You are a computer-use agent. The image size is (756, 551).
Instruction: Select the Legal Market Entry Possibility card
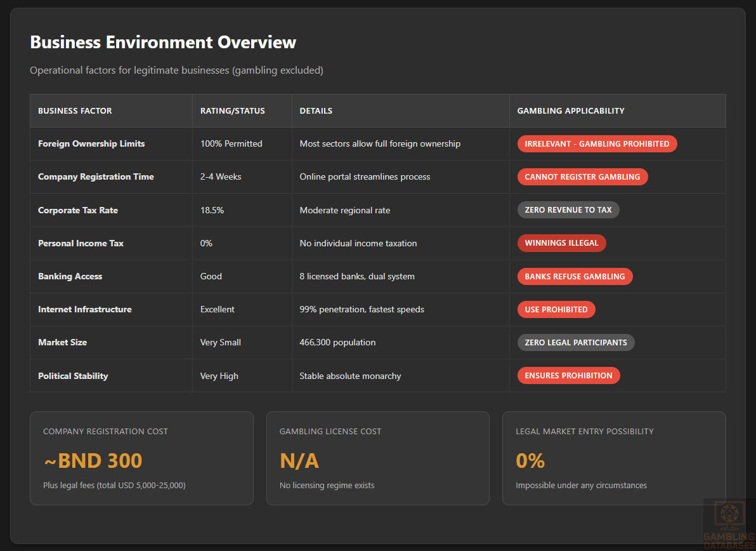tap(614, 458)
